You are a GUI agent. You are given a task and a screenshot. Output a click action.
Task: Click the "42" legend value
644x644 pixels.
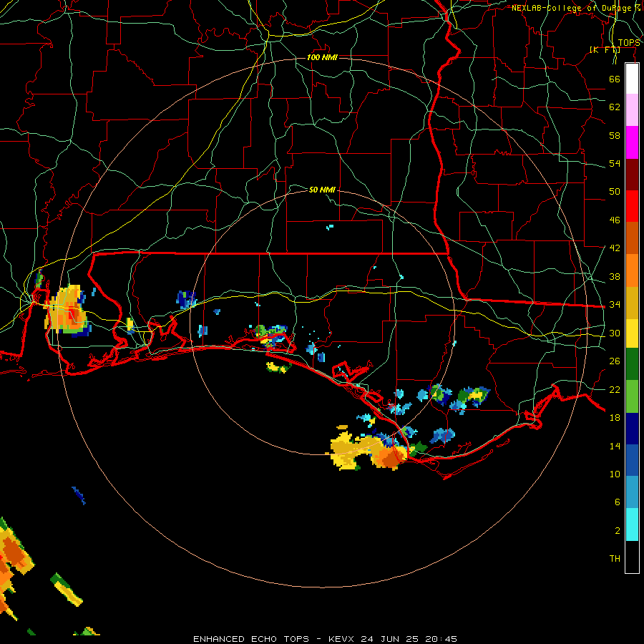615,248
